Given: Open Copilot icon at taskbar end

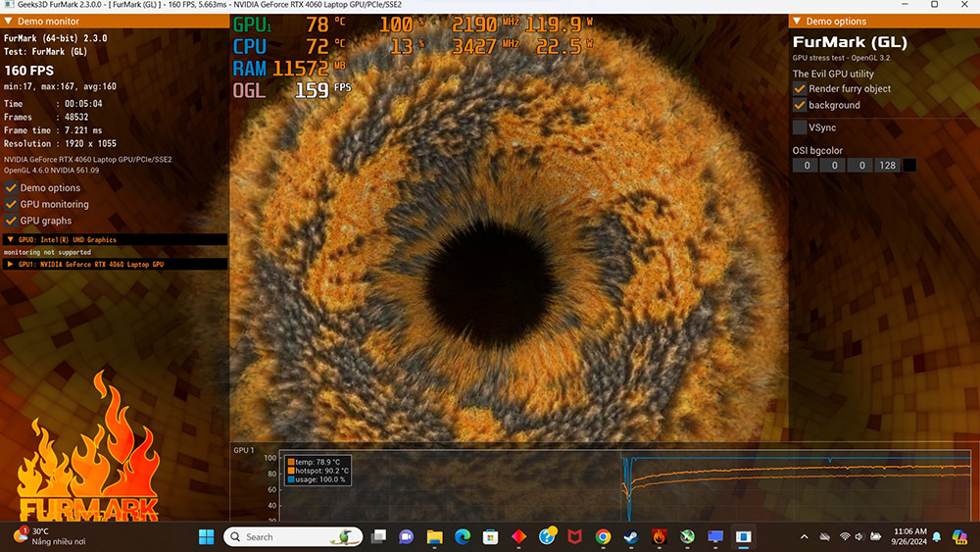Looking at the screenshot, I should coord(959,536).
